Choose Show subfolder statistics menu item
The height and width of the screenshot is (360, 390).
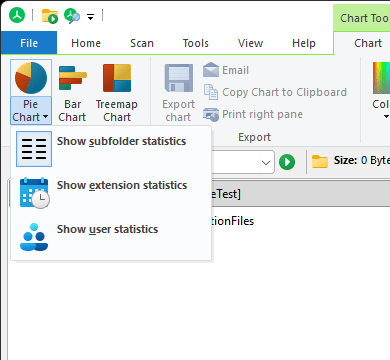(111, 149)
